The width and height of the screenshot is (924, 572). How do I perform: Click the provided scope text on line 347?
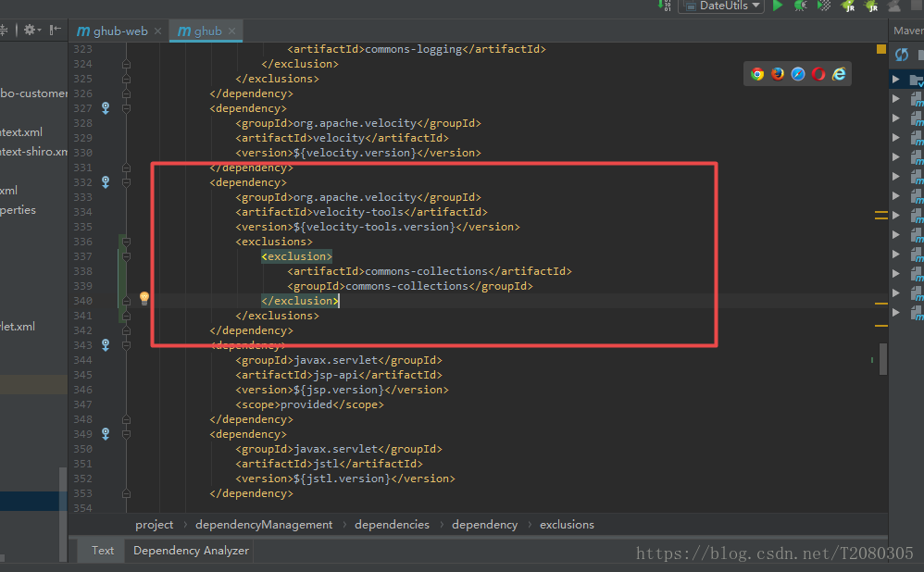point(306,404)
